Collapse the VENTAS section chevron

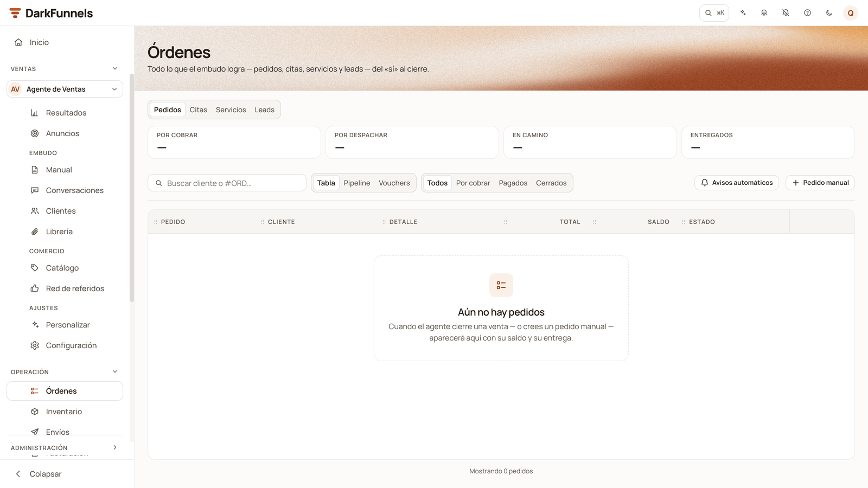(x=115, y=68)
